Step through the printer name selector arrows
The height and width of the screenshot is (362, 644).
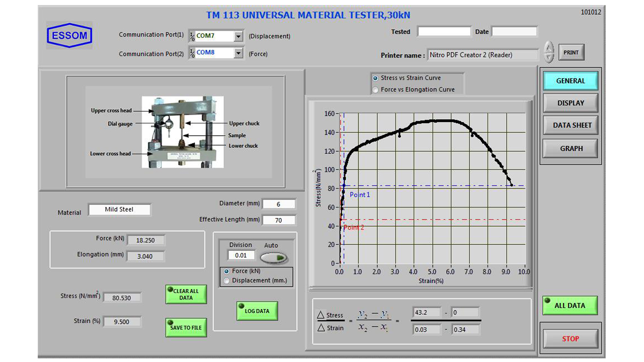[x=549, y=52]
